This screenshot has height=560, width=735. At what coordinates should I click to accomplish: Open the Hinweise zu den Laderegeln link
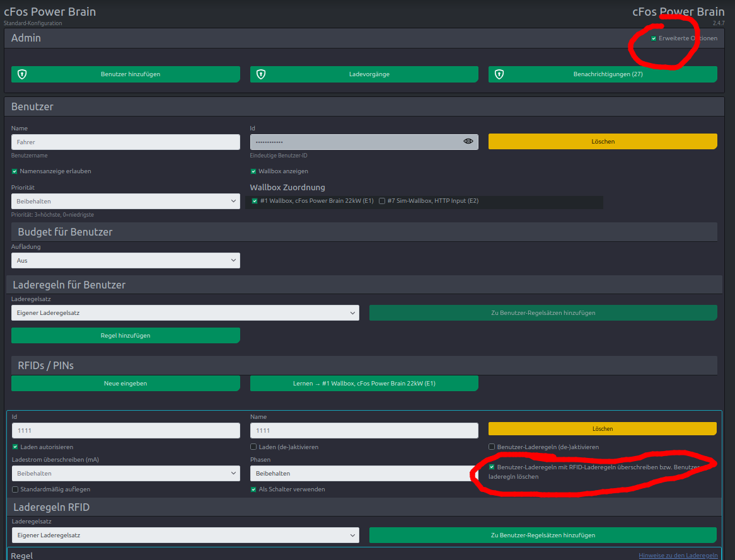tap(678, 556)
